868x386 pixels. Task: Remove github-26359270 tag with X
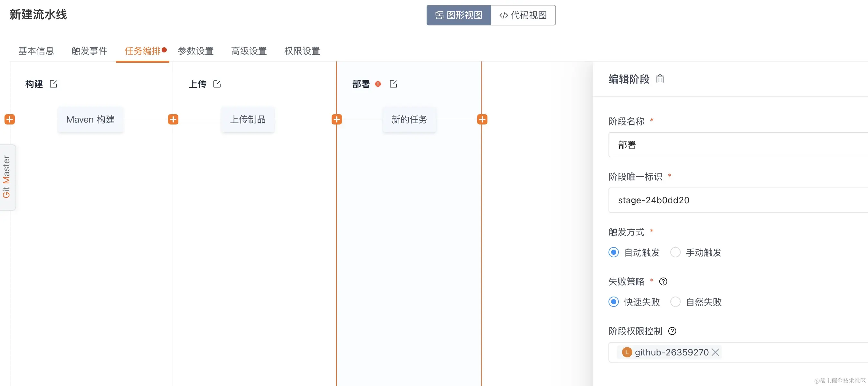(715, 352)
